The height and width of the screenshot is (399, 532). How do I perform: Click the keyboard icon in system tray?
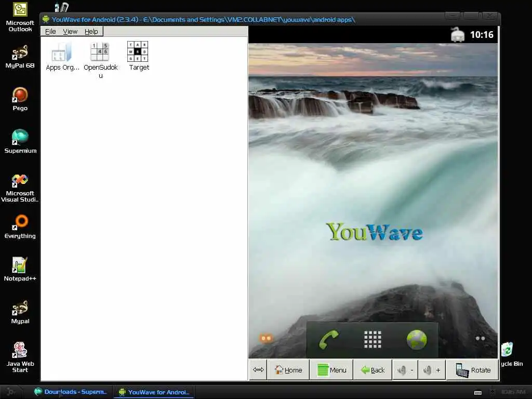pyautogui.click(x=478, y=392)
